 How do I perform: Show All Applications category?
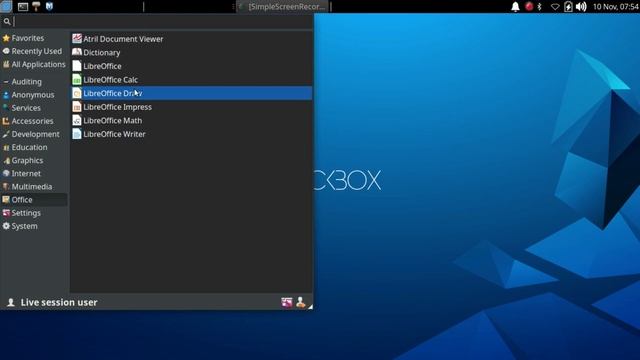34,64
